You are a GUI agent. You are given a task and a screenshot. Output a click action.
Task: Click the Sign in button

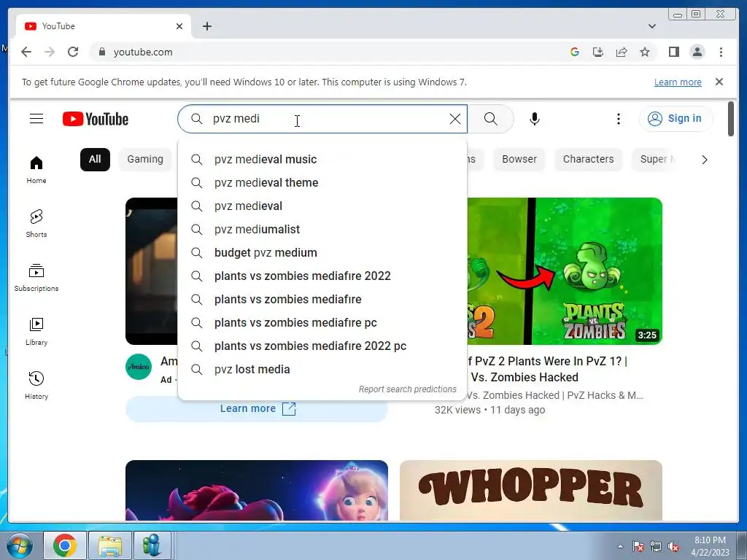(676, 119)
